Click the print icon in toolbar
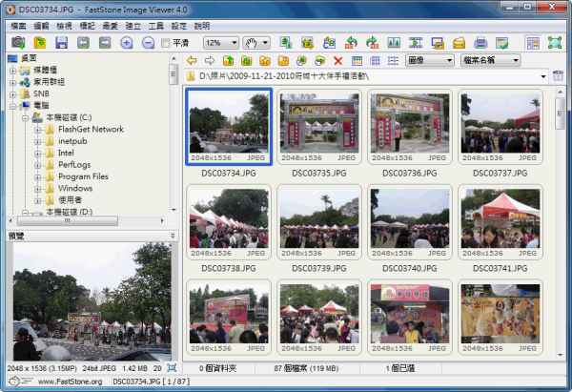The height and width of the screenshot is (392, 572). [x=480, y=43]
